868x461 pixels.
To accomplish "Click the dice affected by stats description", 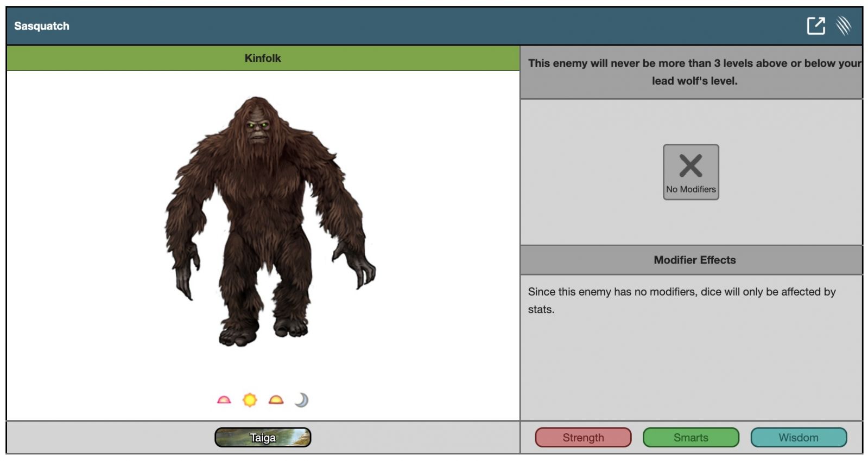I will coord(681,300).
